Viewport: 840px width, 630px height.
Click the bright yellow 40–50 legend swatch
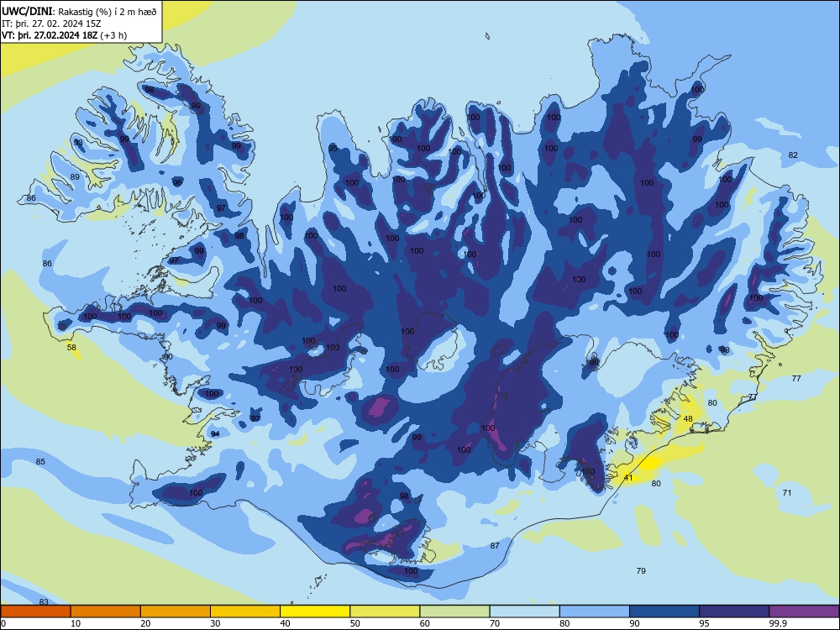[x=315, y=612]
